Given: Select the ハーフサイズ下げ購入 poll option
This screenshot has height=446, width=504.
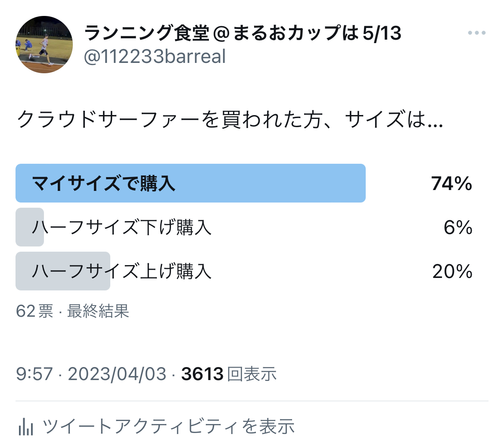Looking at the screenshot, I should tap(122, 228).
